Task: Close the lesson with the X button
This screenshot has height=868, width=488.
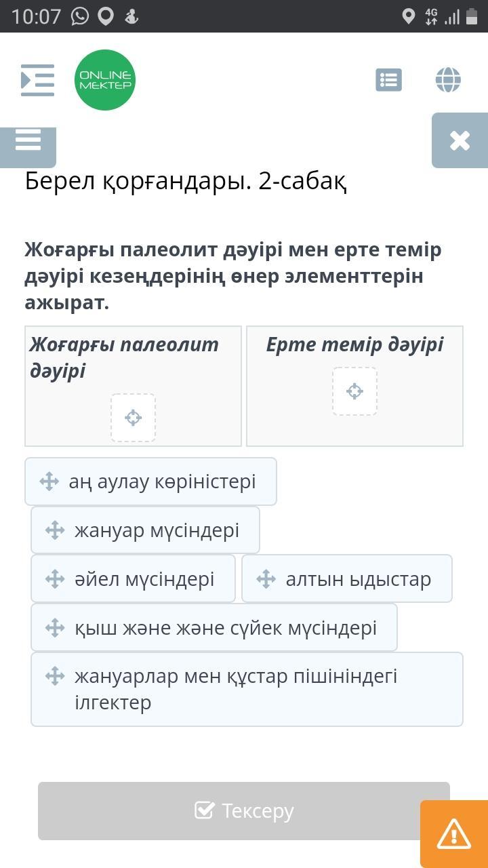Action: 460,140
